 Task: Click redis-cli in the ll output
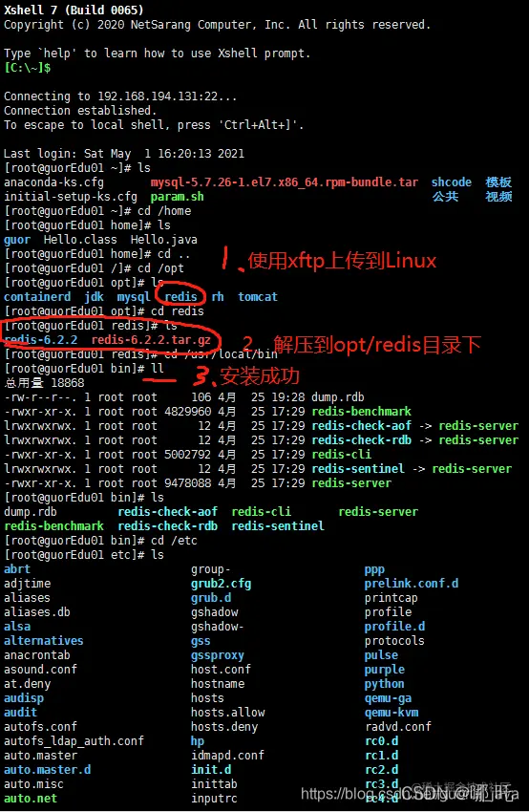pyautogui.click(x=342, y=455)
